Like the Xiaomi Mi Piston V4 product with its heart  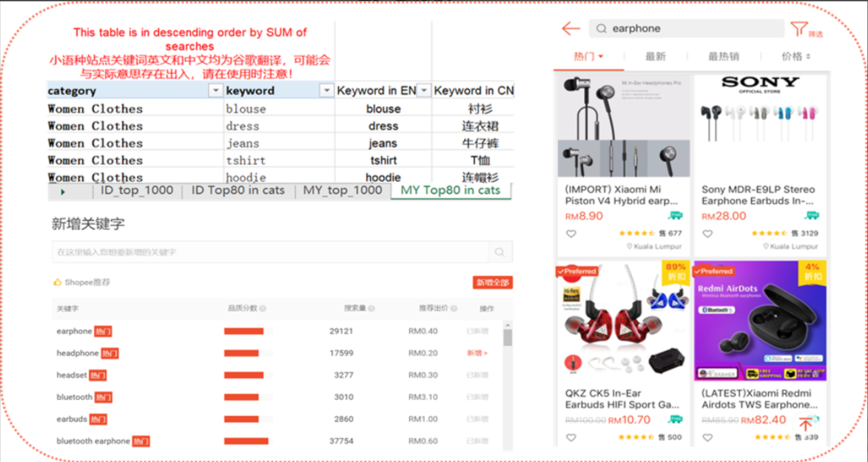pos(571,234)
